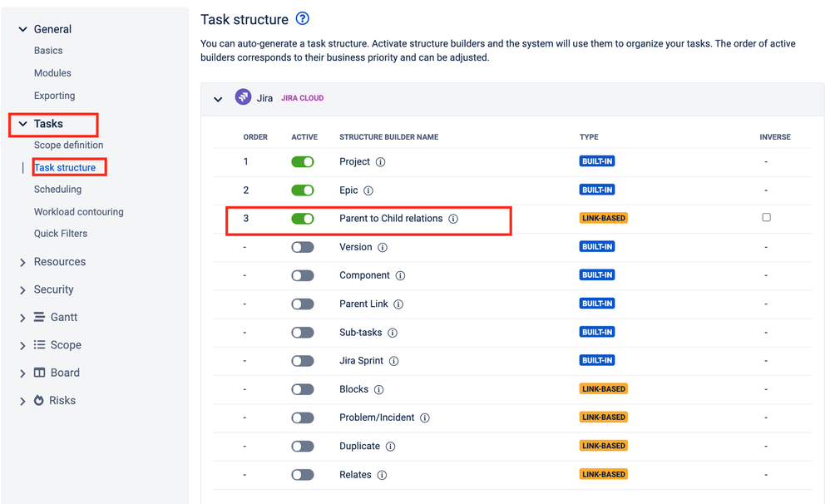Viewport: 830px width, 504px height.
Task: Open info tooltip for Parent to Child relations
Action: point(453,219)
